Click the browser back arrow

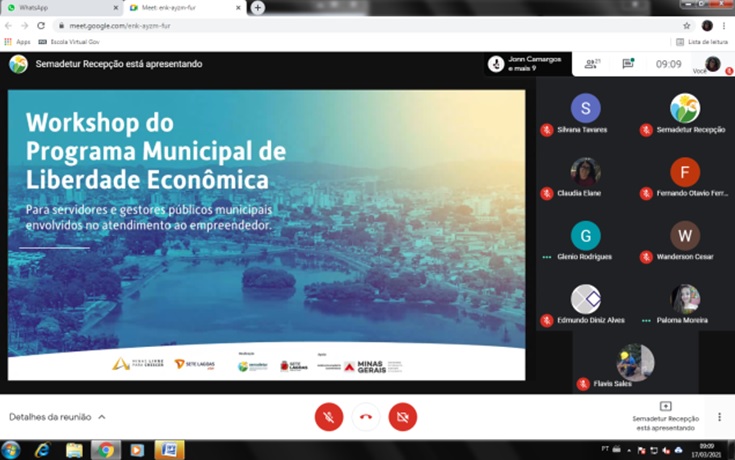(8, 26)
